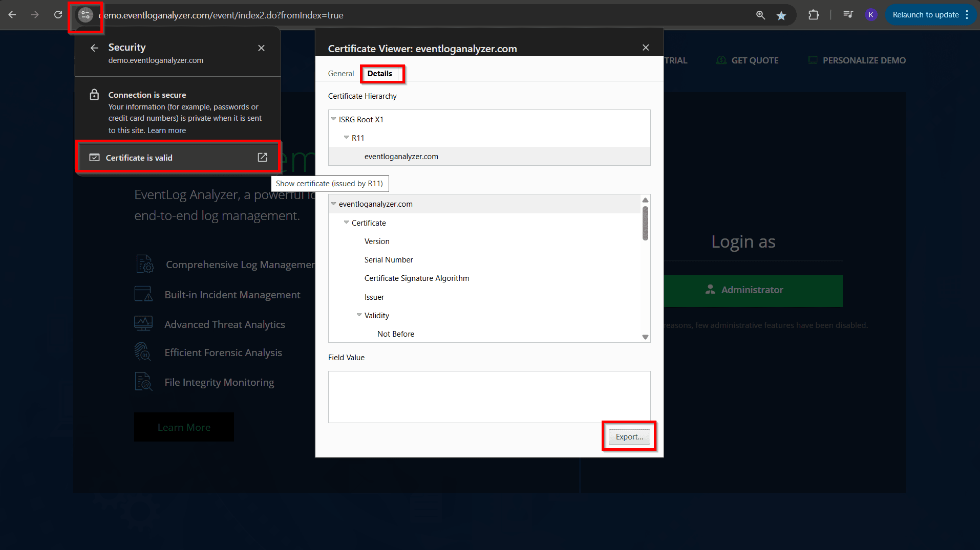Go back from the Security panel

point(94,48)
